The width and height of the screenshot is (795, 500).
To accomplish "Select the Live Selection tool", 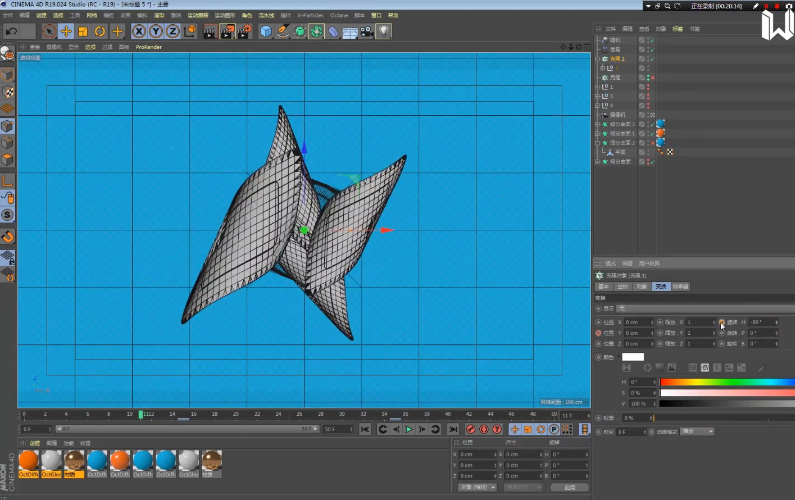I will coord(49,31).
